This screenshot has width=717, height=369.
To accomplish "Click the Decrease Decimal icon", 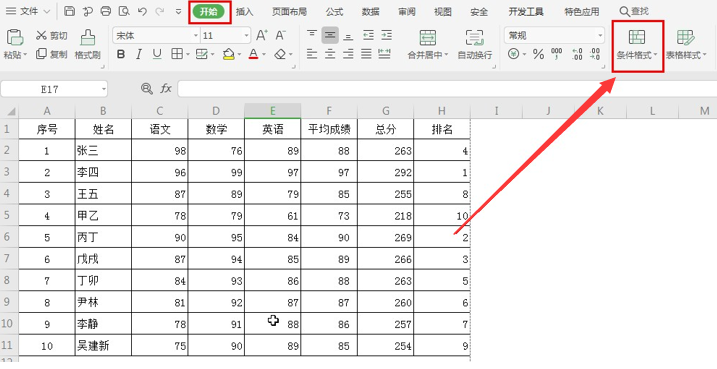I will pos(594,54).
